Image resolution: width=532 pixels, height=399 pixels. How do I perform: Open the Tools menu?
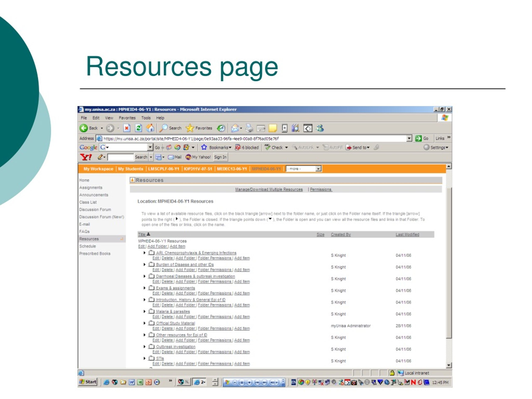[x=146, y=118]
